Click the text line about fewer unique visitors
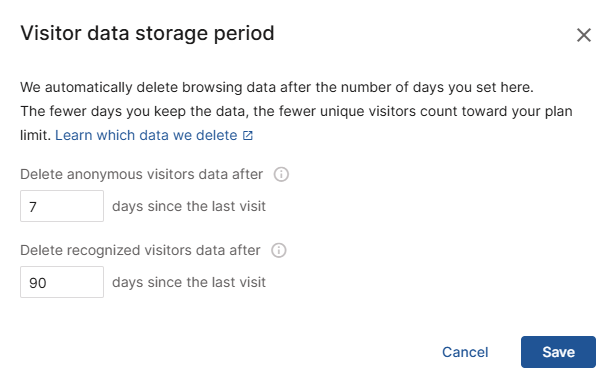613x380 pixels. pos(296,111)
